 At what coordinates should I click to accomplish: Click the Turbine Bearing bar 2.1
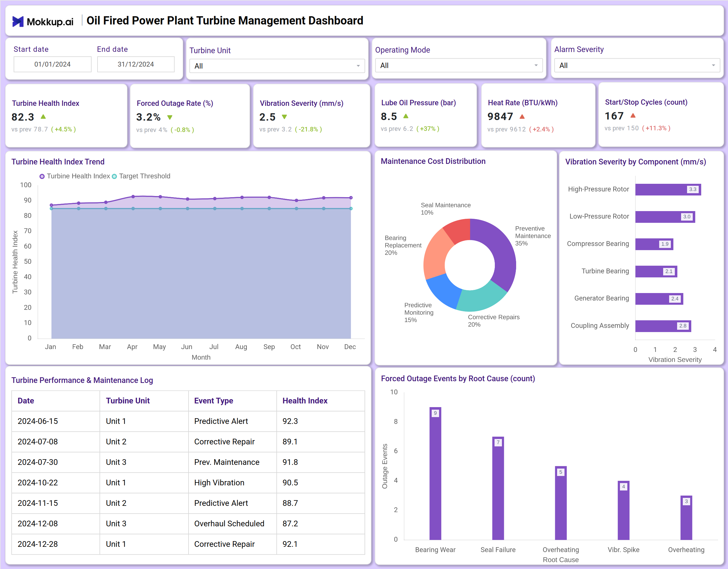(x=656, y=271)
